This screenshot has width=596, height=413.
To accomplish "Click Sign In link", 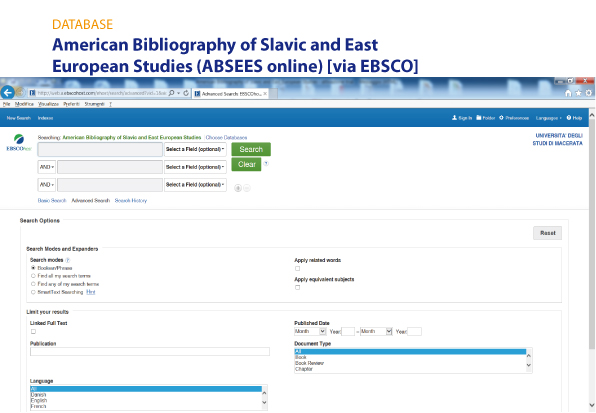I will (x=462, y=118).
